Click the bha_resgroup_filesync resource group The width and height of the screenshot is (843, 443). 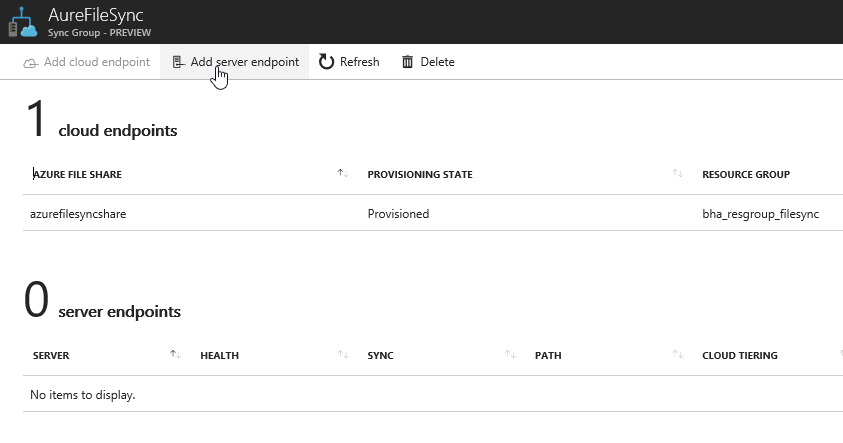pos(761,214)
